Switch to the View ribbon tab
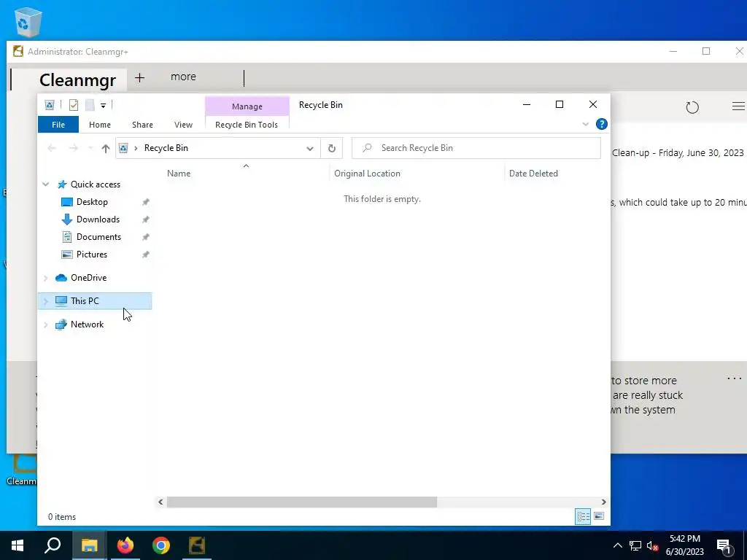The height and width of the screenshot is (560, 747). pos(183,125)
